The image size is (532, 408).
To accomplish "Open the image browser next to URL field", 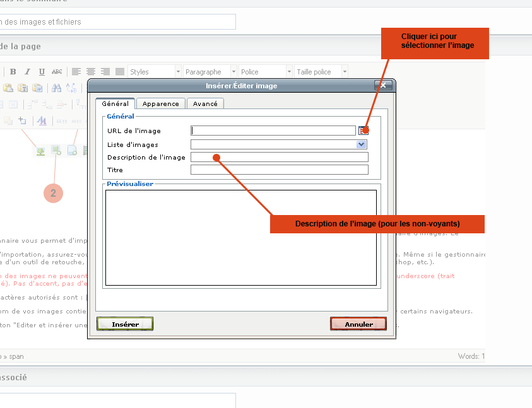I will point(363,131).
